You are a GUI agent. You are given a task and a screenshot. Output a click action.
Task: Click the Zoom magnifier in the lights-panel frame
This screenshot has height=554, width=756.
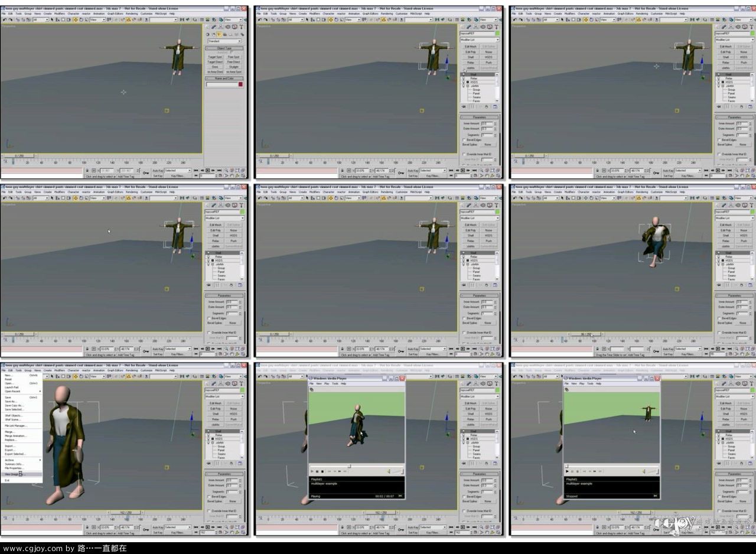click(226, 171)
